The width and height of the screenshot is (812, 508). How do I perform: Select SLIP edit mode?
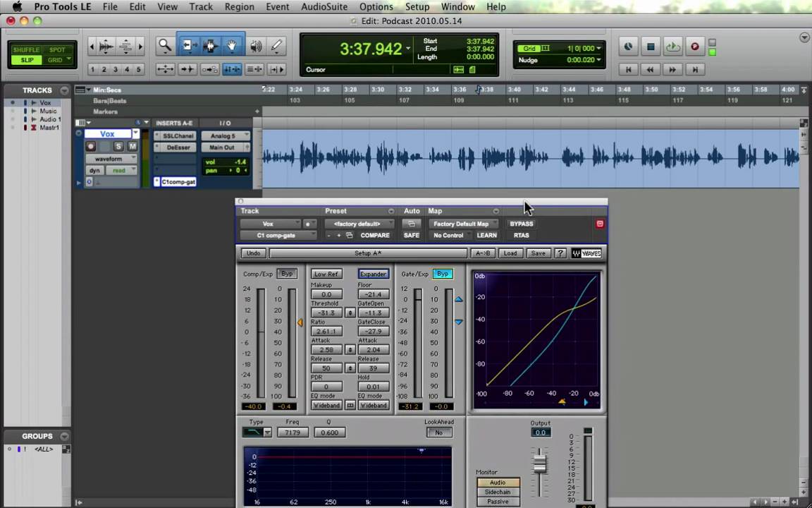pyautogui.click(x=27, y=60)
